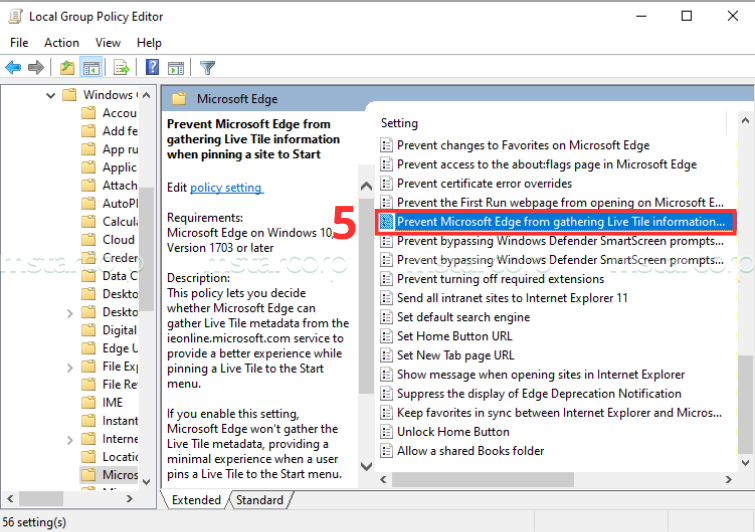Click the Back arrow toolbar icon
This screenshot has height=532, width=755.
(x=13, y=67)
